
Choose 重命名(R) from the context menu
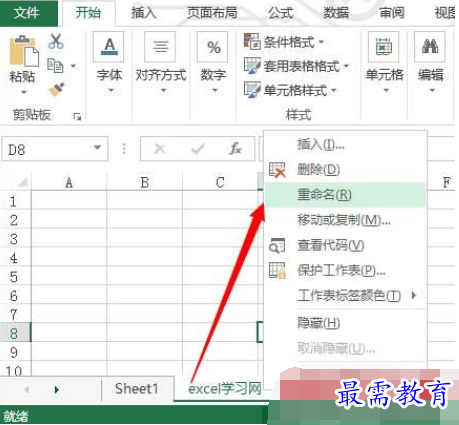click(x=345, y=195)
